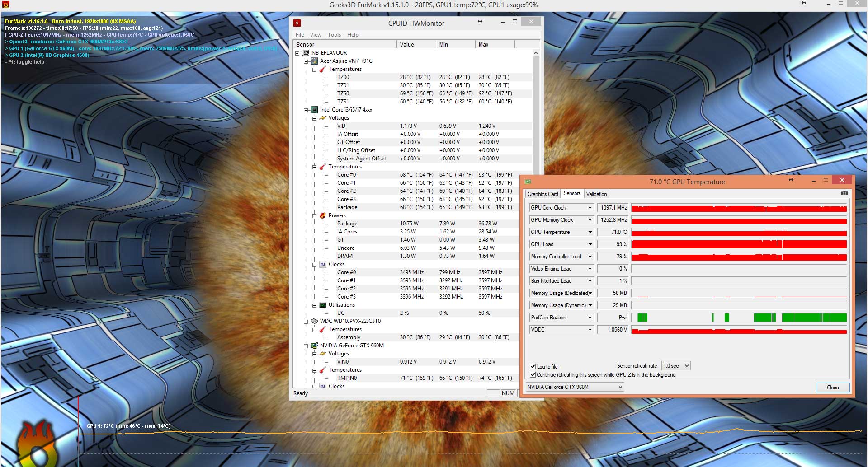Click the GPU Temperature graph bar
The image size is (868, 467).
pos(739,232)
